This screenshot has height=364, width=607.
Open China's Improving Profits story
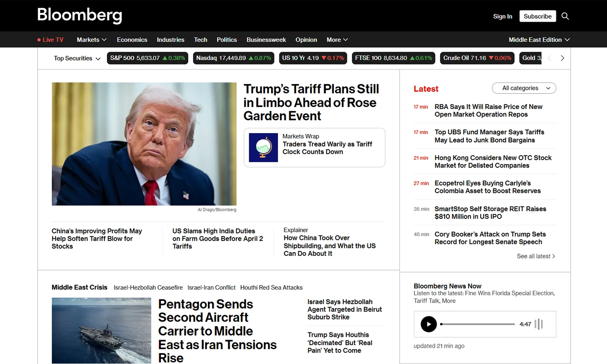click(x=97, y=239)
